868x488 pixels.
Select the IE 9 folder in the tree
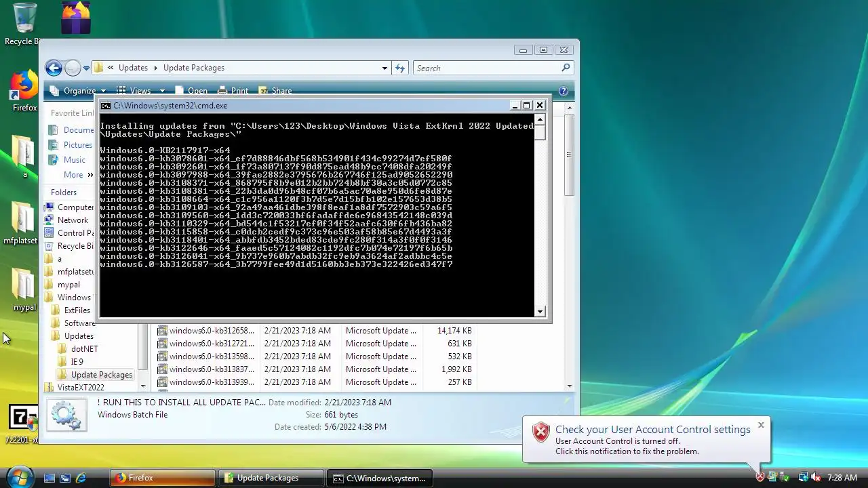point(71,362)
